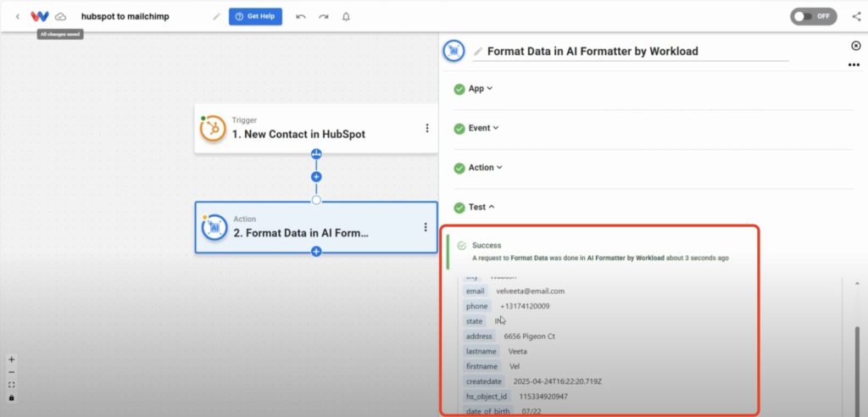Screen dimensions: 868x417
Task: Click the phone field label
Action: [476, 306]
